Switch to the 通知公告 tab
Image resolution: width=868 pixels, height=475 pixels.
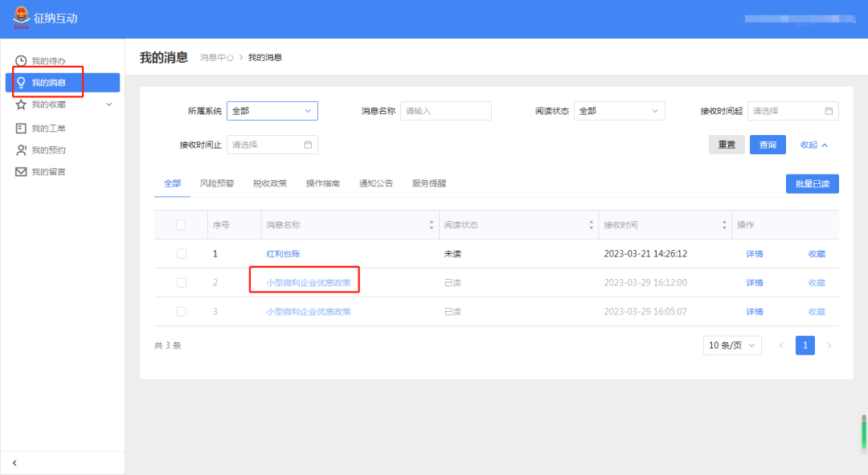click(x=376, y=183)
